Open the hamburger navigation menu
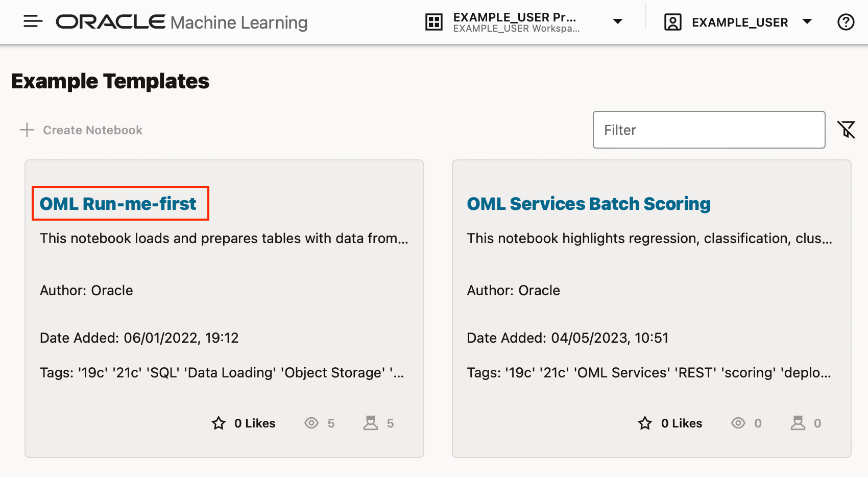868x477 pixels. 33,21
